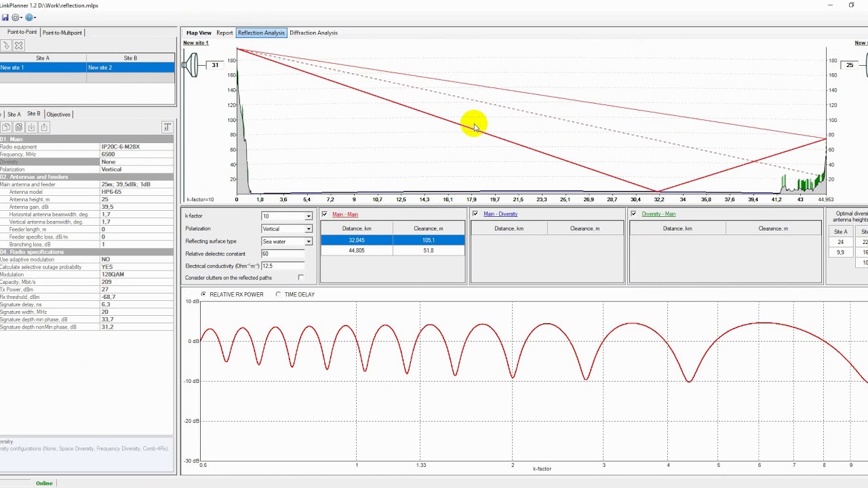
Task: Click the 32,045 distance cell
Action: tap(357, 240)
